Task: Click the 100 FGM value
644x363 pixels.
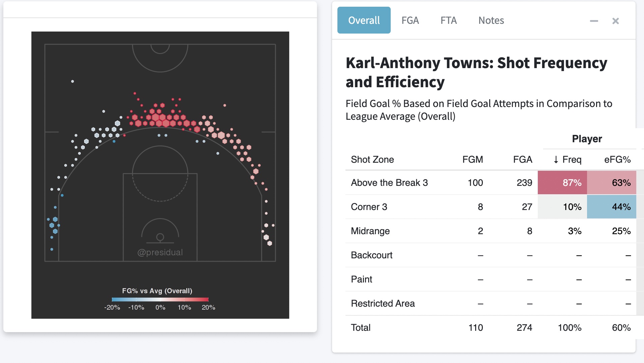Action: click(475, 183)
